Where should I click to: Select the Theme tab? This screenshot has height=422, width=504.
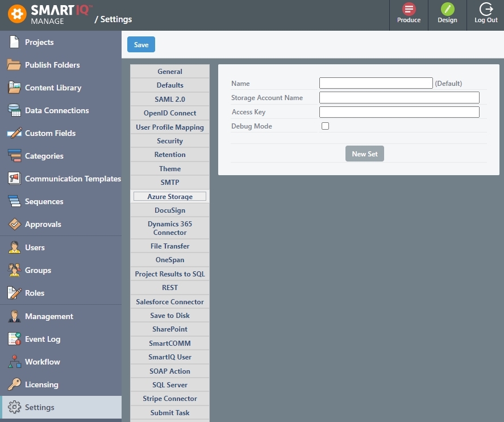click(170, 168)
